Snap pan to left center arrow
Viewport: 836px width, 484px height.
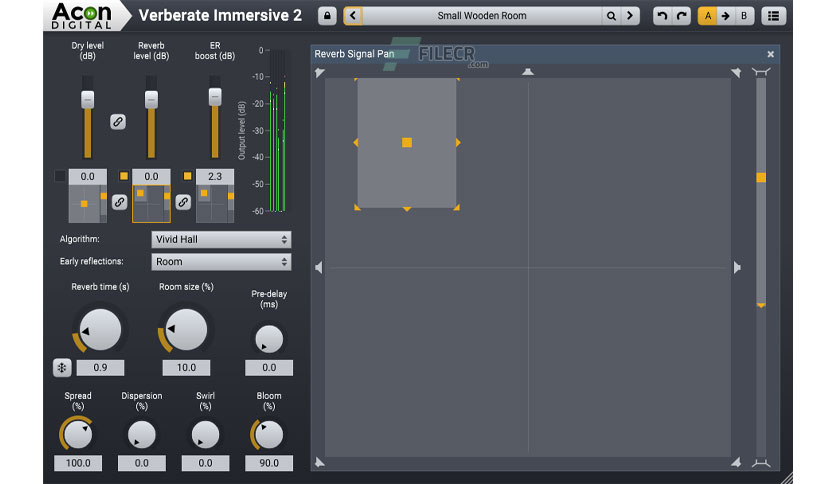pos(319,267)
